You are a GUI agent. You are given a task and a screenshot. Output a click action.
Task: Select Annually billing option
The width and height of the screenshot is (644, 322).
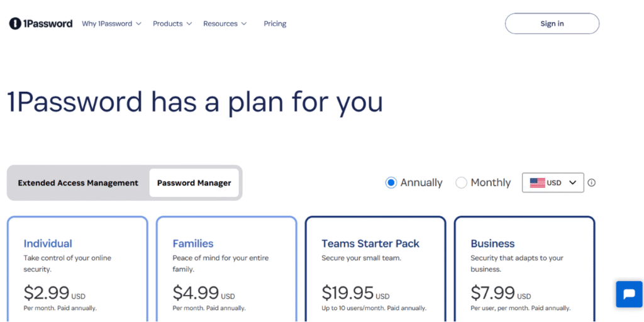[x=391, y=183]
